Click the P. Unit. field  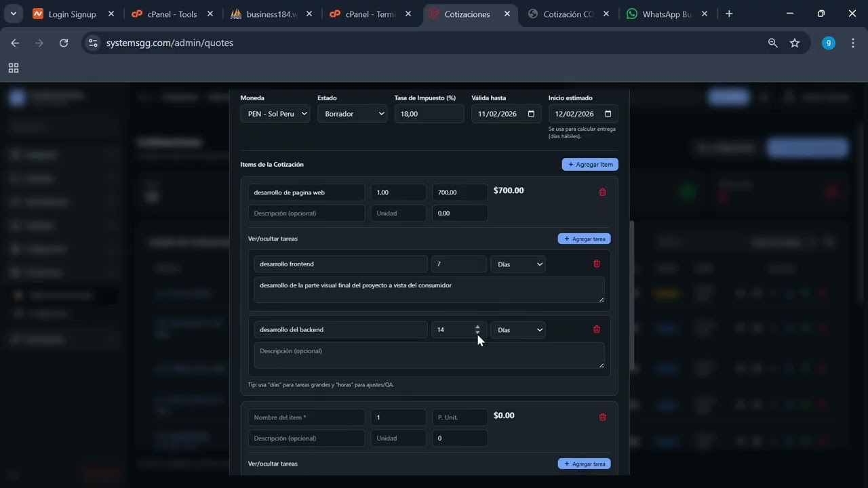pos(460,418)
